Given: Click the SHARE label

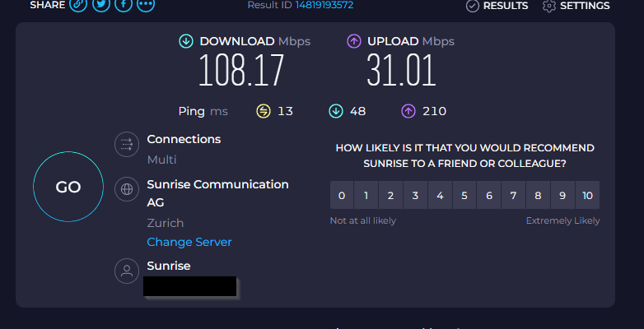Looking at the screenshot, I should tap(47, 5).
